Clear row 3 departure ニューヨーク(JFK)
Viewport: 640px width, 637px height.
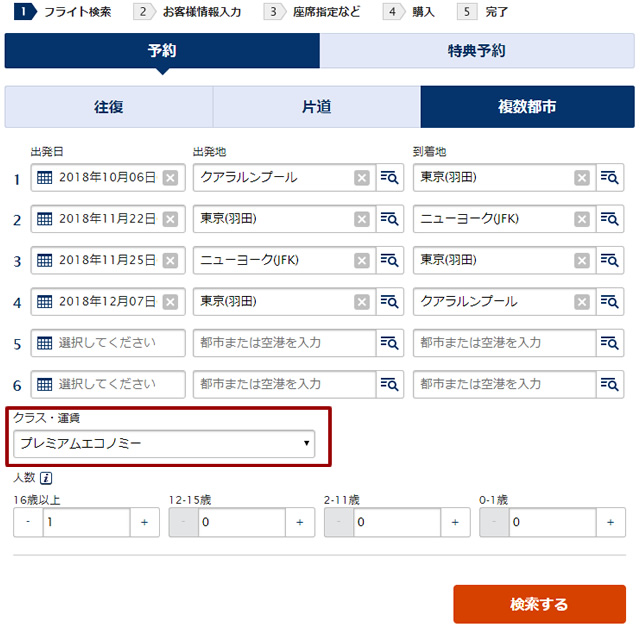pyautogui.click(x=362, y=260)
